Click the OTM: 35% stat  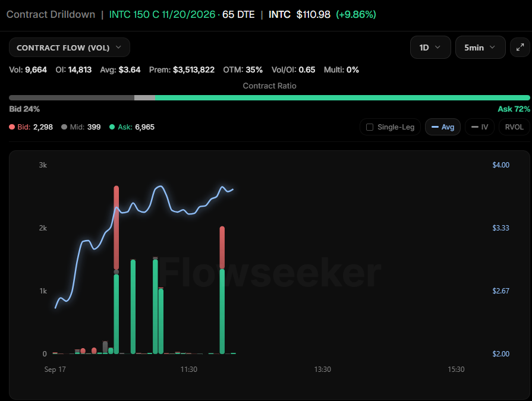[243, 70]
